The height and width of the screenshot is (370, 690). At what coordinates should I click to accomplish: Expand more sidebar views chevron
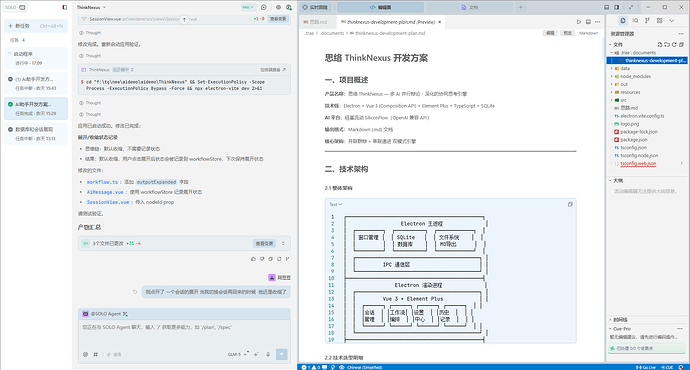click(x=672, y=21)
